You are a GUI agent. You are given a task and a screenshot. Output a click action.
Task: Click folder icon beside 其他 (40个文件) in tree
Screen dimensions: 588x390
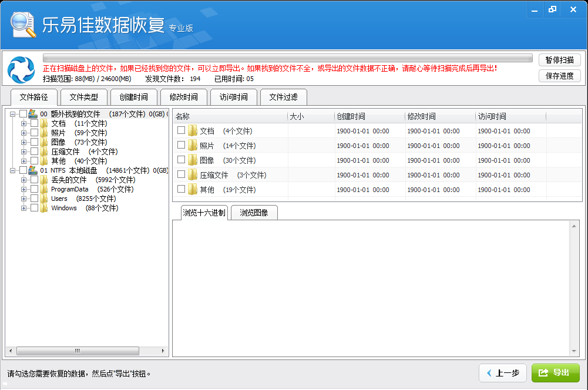(x=44, y=161)
